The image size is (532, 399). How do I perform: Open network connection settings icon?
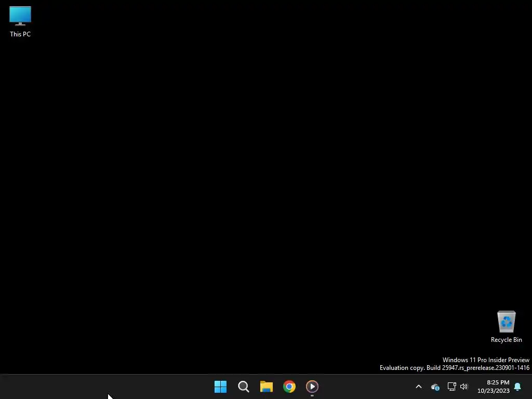[x=451, y=387]
